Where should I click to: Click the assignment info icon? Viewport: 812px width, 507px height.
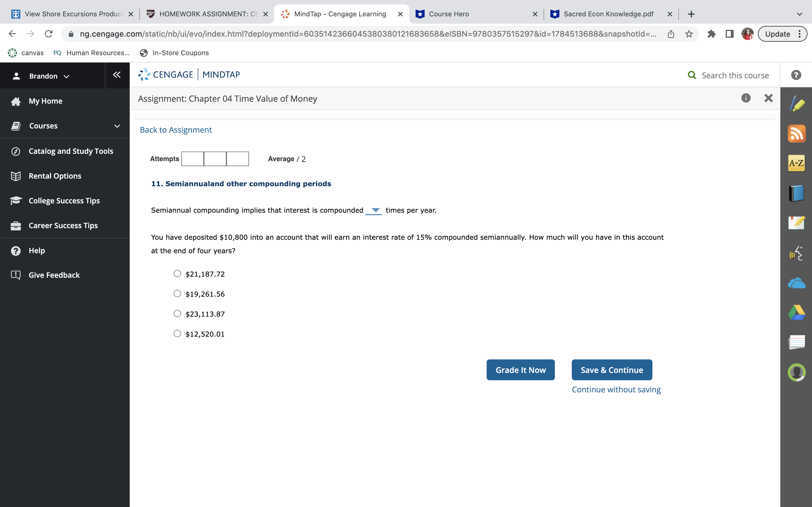coord(745,98)
